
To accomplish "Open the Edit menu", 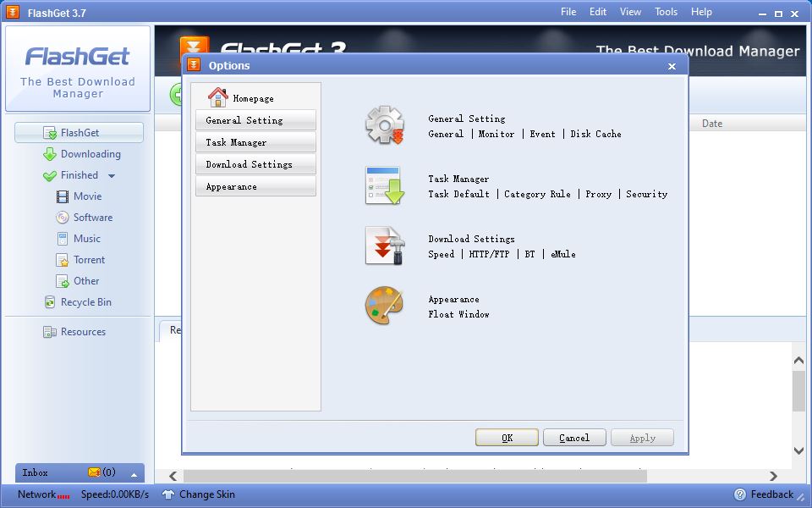I will (x=598, y=12).
